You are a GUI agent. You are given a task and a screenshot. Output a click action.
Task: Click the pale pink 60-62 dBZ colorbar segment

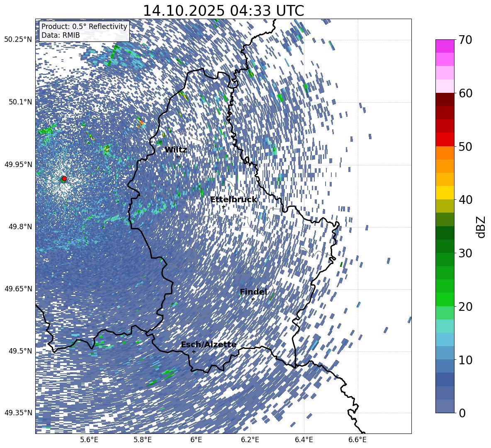point(445,86)
